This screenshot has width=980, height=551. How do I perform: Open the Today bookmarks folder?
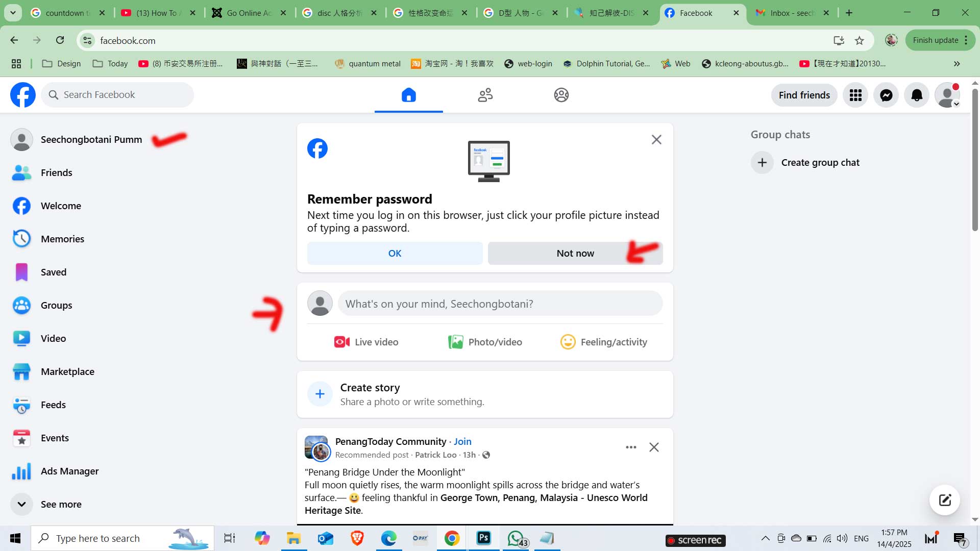pos(110,64)
